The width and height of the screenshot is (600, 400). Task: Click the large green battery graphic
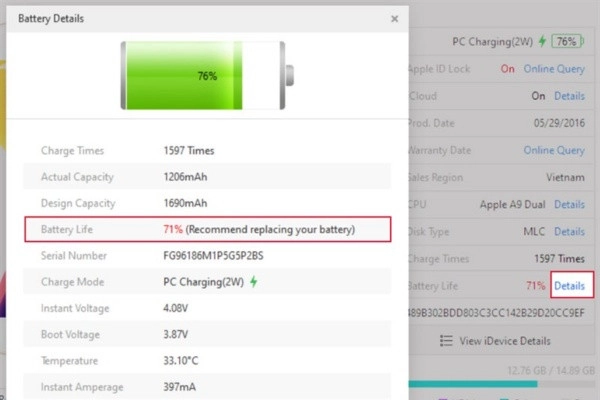point(206,76)
